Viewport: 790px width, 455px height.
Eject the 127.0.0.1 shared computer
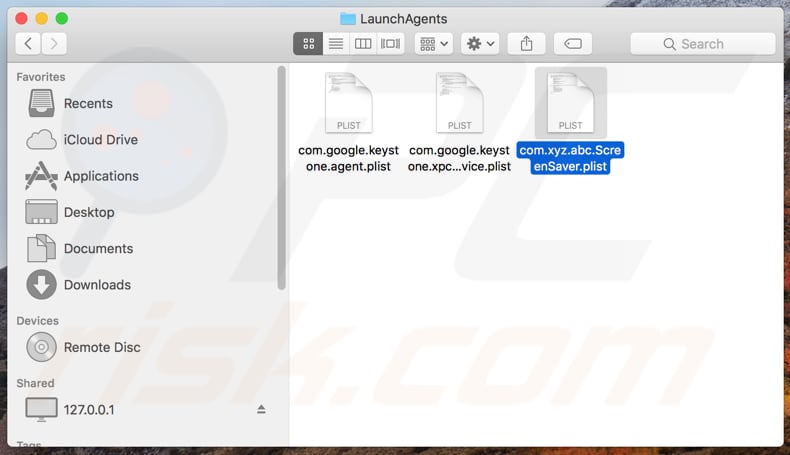(261, 409)
